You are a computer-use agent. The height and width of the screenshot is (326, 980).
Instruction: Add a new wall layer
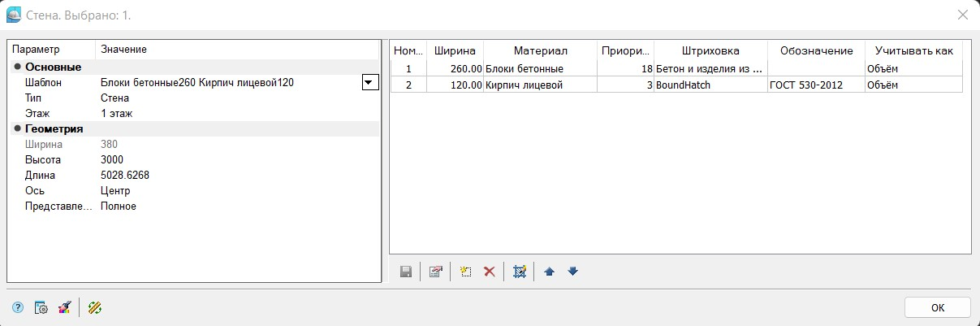(x=464, y=272)
